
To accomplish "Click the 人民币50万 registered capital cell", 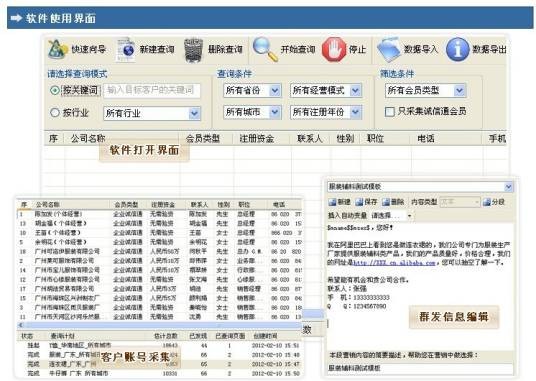I will [164, 251].
